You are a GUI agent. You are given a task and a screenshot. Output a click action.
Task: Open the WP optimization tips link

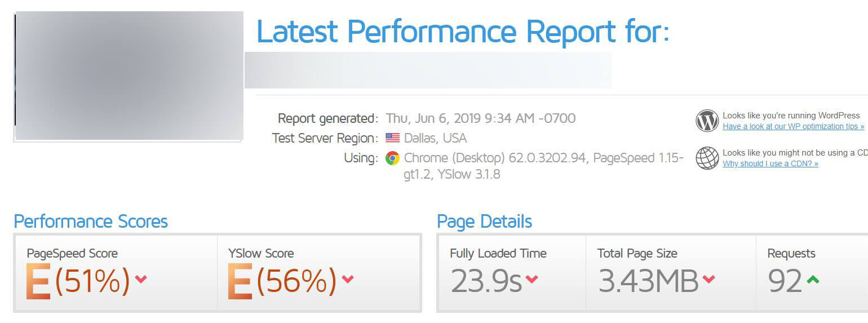(792, 127)
